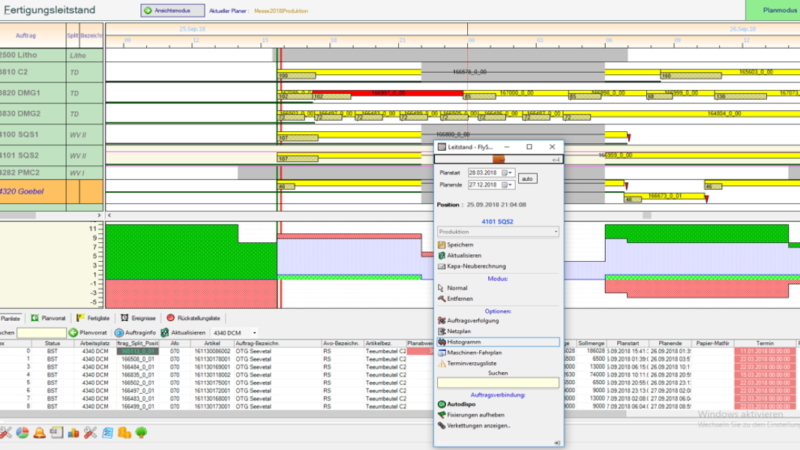The image size is (800, 450).
Task: Select the 2500 Litho resource row
Action: 51,55
